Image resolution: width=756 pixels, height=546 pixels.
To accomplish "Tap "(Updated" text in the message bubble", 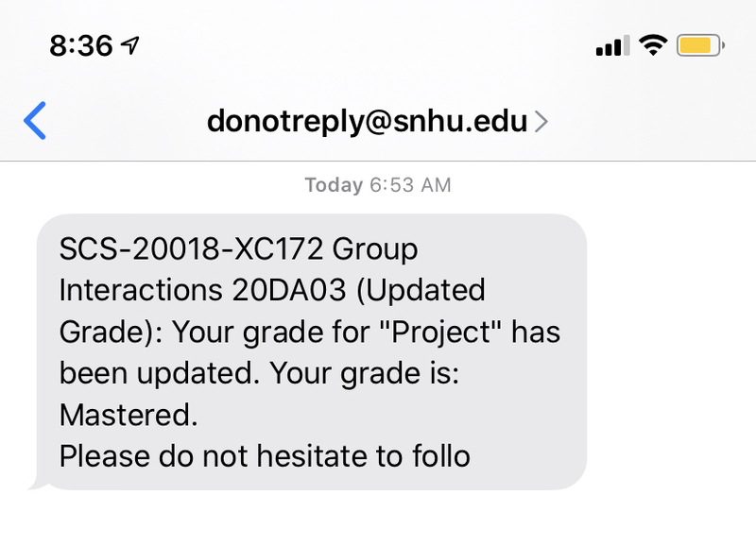I will tap(421, 291).
